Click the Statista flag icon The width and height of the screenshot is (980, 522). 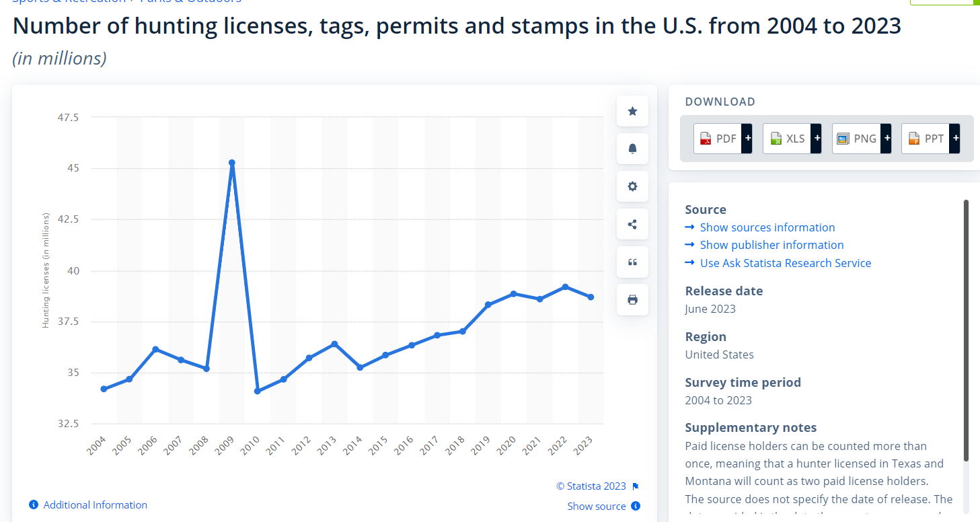click(636, 486)
